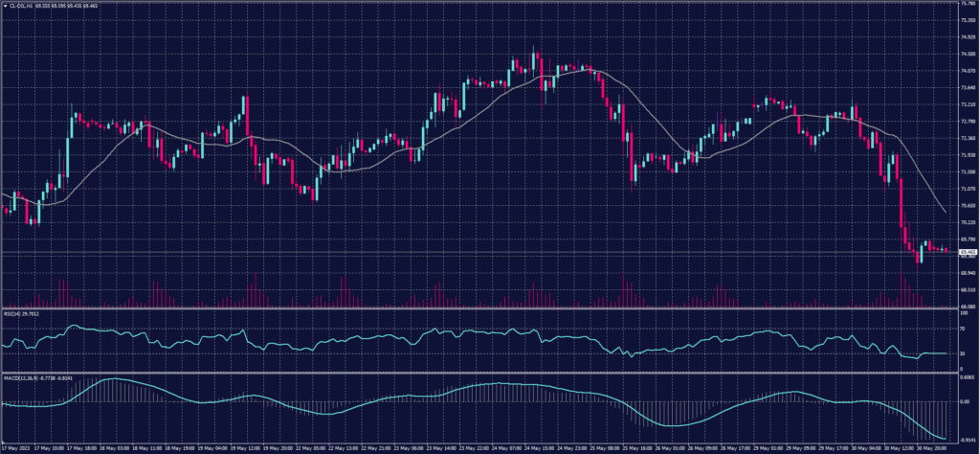Image resolution: width=980 pixels, height=454 pixels.
Task: Click the MACD 0.00 axis label
Action: (963, 402)
